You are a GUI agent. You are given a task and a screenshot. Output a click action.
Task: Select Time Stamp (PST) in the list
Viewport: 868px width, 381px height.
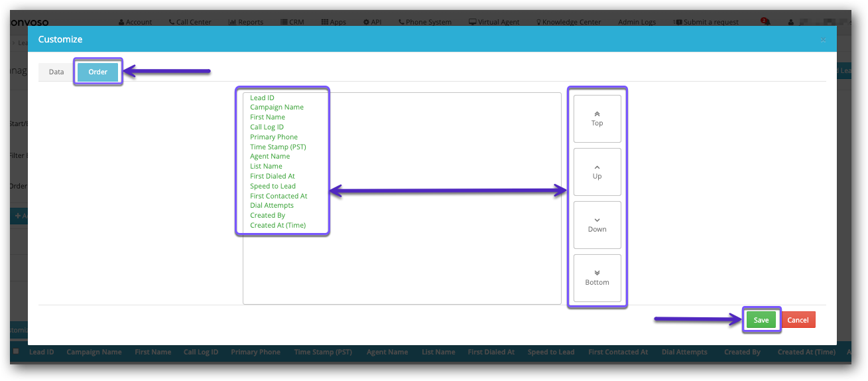pyautogui.click(x=278, y=147)
